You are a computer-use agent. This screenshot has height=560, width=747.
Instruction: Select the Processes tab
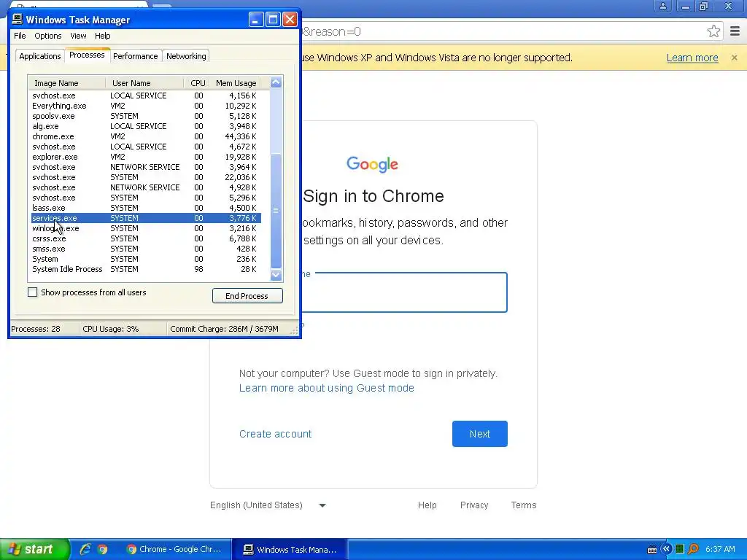coord(87,55)
